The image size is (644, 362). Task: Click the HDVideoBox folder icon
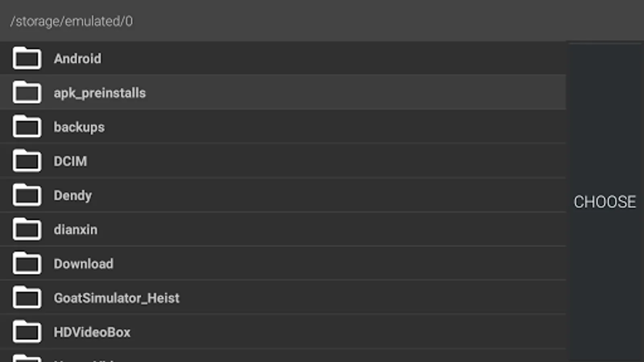click(27, 332)
